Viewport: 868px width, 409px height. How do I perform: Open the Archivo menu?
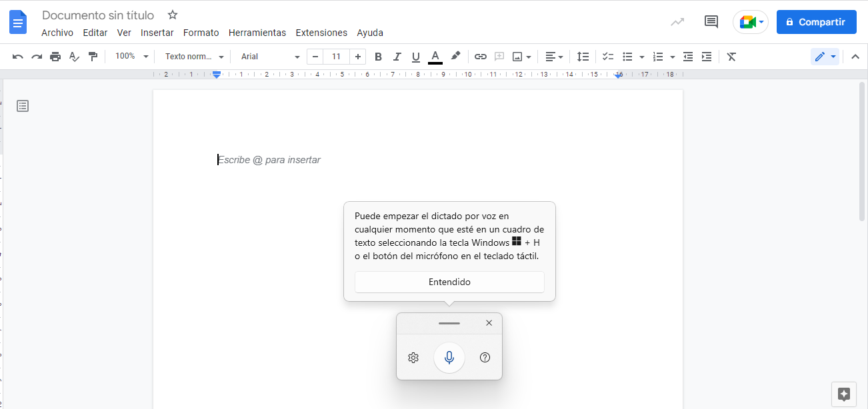(57, 33)
